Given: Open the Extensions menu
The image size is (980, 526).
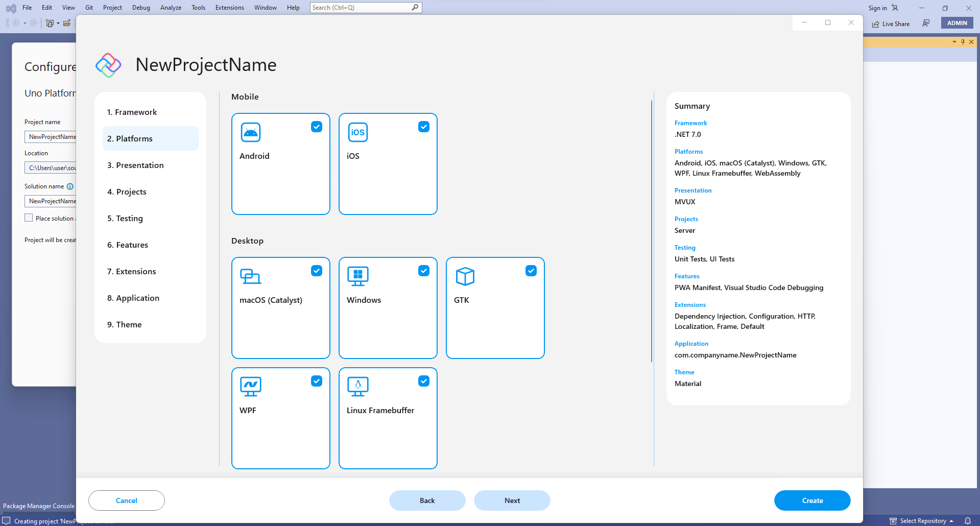Looking at the screenshot, I should click(229, 8).
